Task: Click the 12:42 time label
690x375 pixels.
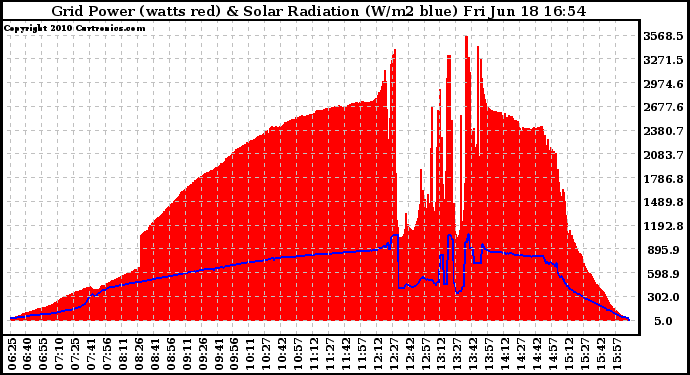Action: pos(410,353)
